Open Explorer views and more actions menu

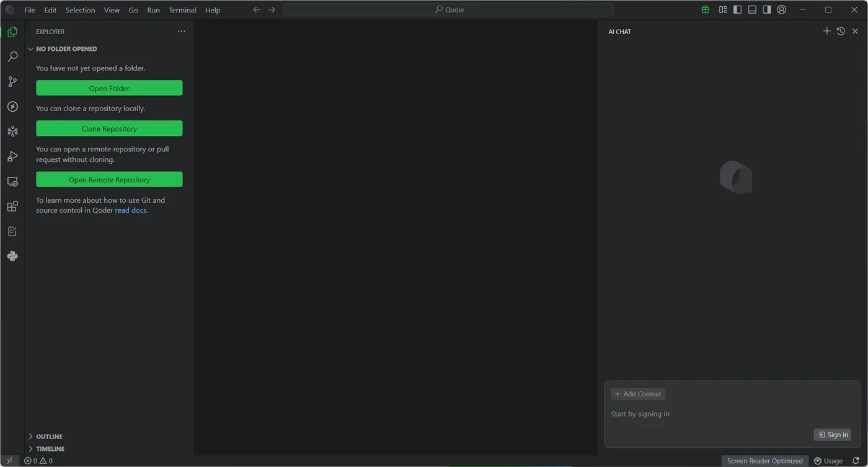(181, 31)
